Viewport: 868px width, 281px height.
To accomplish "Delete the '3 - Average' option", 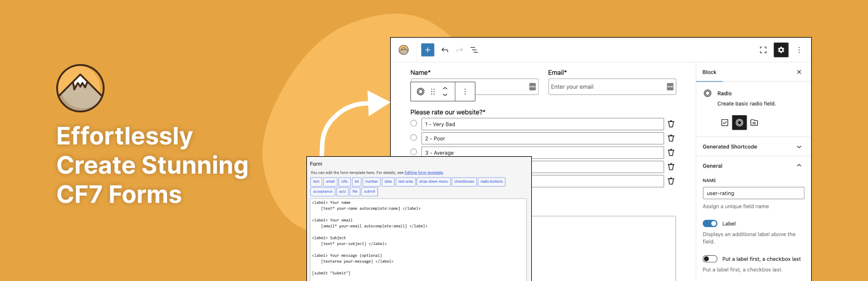I will point(671,152).
